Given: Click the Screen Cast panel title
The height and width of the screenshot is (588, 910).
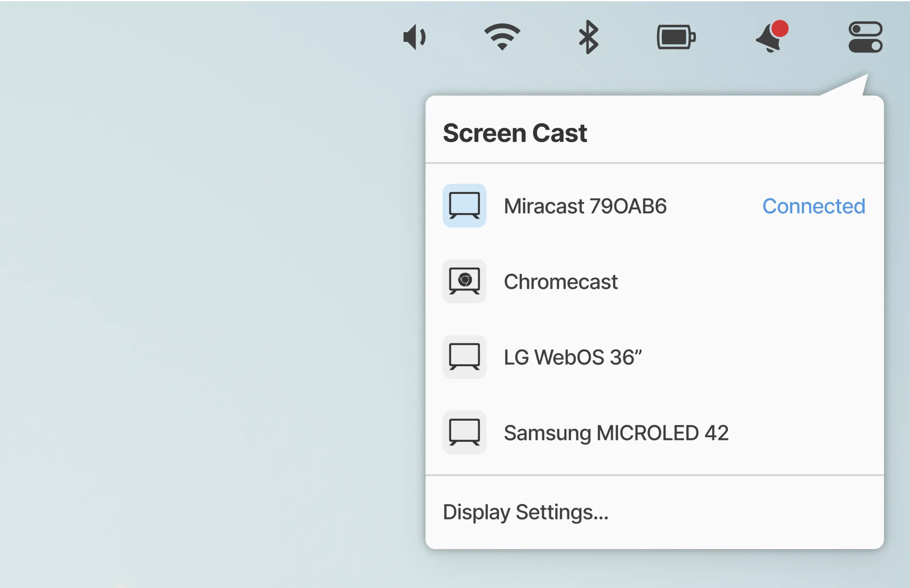Looking at the screenshot, I should click(514, 133).
